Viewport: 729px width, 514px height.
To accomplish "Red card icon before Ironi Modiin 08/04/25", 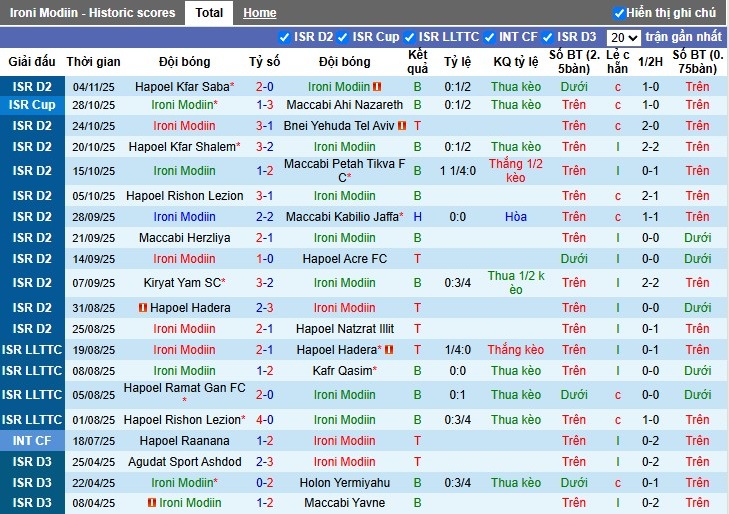I will coord(152,502).
